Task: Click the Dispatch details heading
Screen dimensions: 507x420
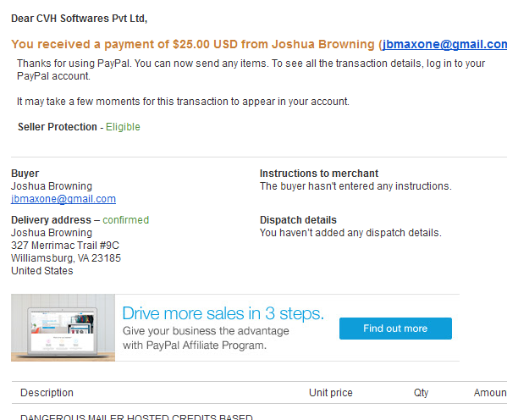Action: tap(298, 220)
